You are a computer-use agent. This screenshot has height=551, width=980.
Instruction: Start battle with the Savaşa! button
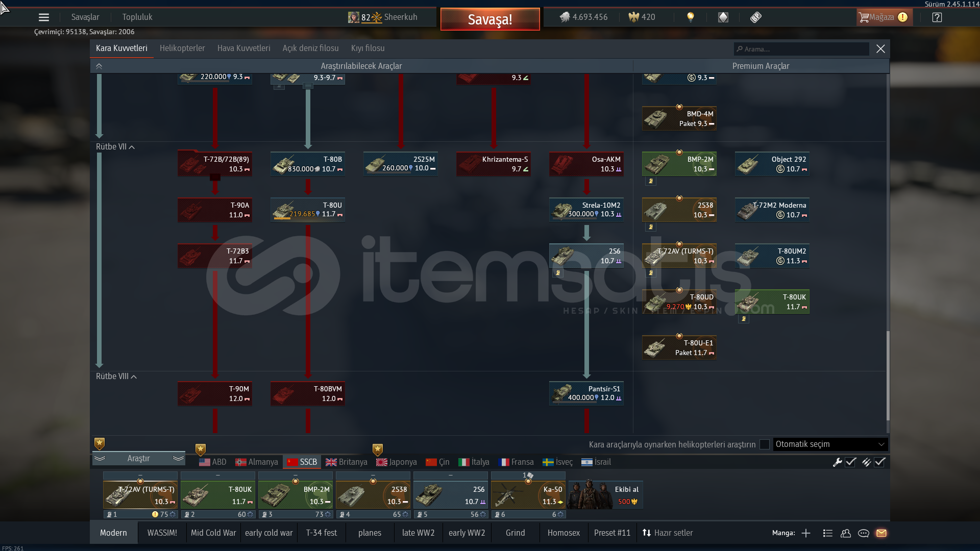pyautogui.click(x=490, y=19)
